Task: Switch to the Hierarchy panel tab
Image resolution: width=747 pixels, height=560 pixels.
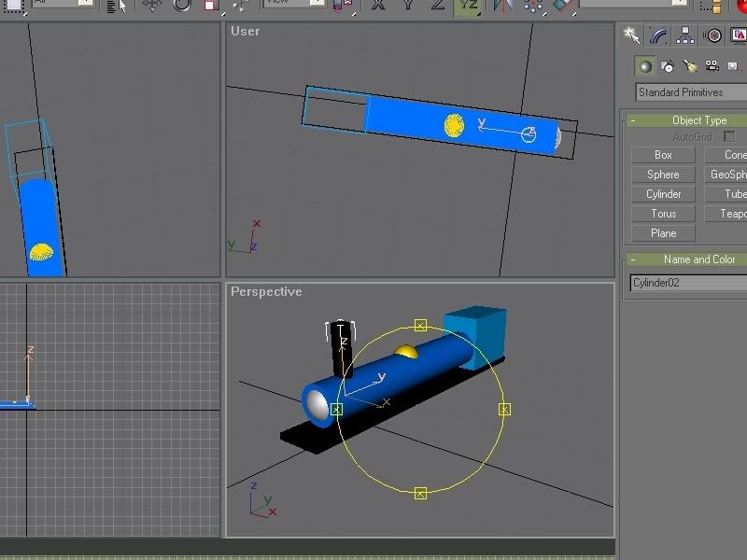Action: pos(685,35)
